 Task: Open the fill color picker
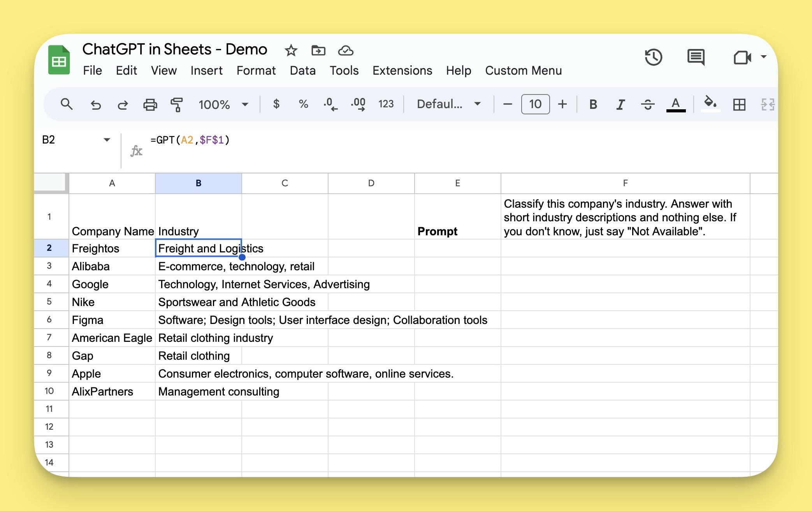click(x=710, y=104)
